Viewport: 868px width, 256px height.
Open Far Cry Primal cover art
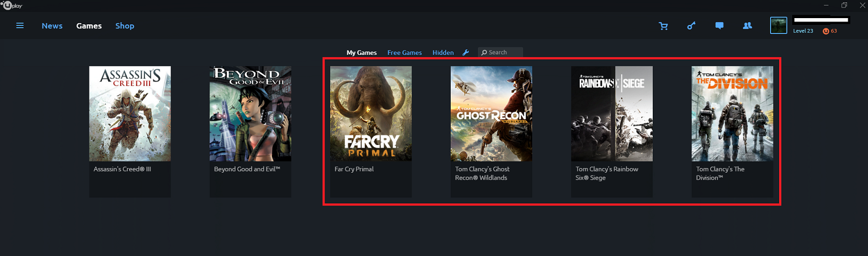[x=371, y=114]
